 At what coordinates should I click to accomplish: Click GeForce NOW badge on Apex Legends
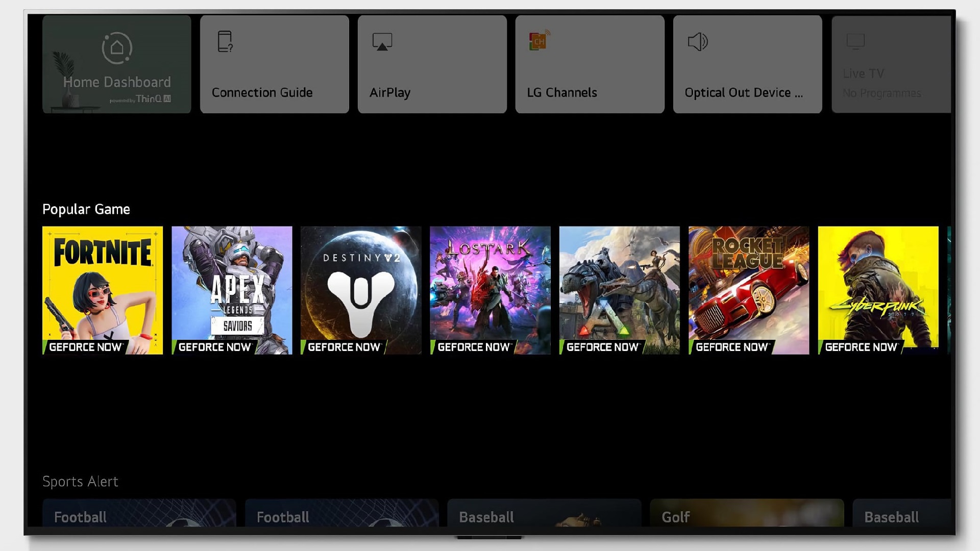pyautogui.click(x=214, y=347)
